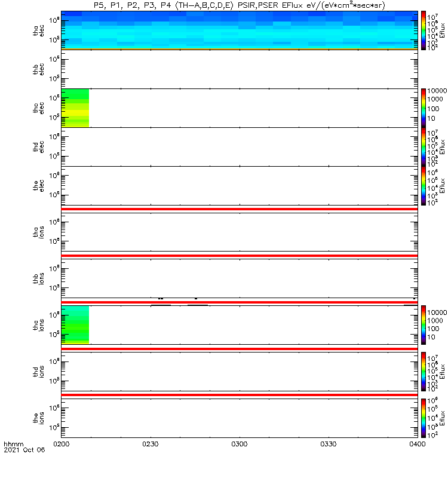Click the red status bar below thd ions panel

(240, 395)
